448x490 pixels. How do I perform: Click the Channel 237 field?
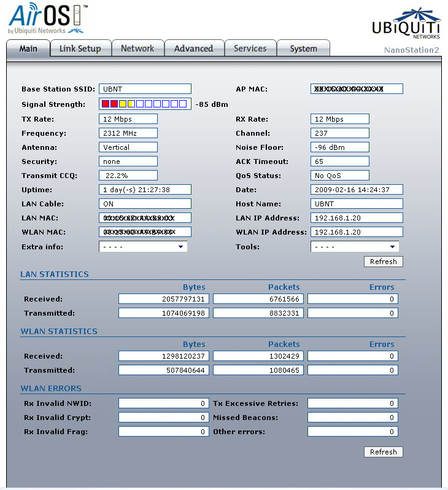pyautogui.click(x=340, y=133)
